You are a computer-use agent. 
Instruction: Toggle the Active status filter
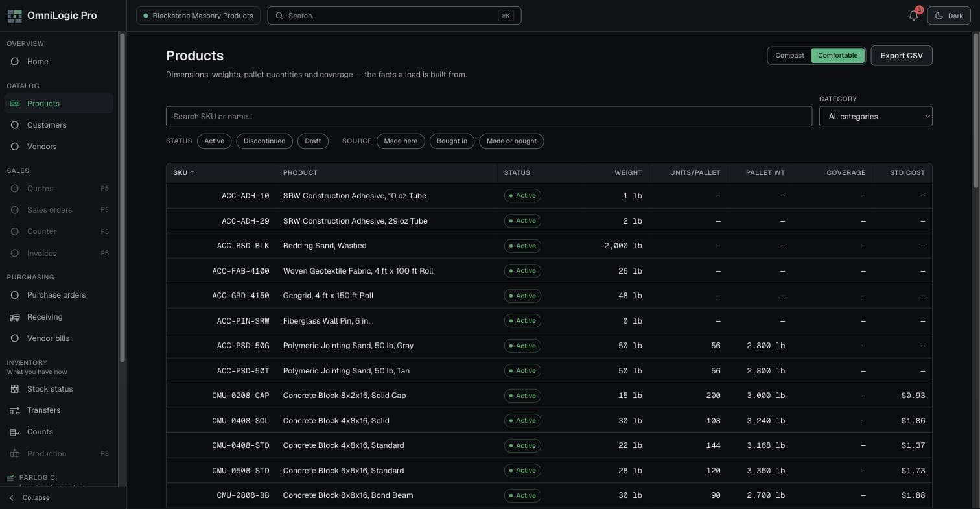pos(214,141)
